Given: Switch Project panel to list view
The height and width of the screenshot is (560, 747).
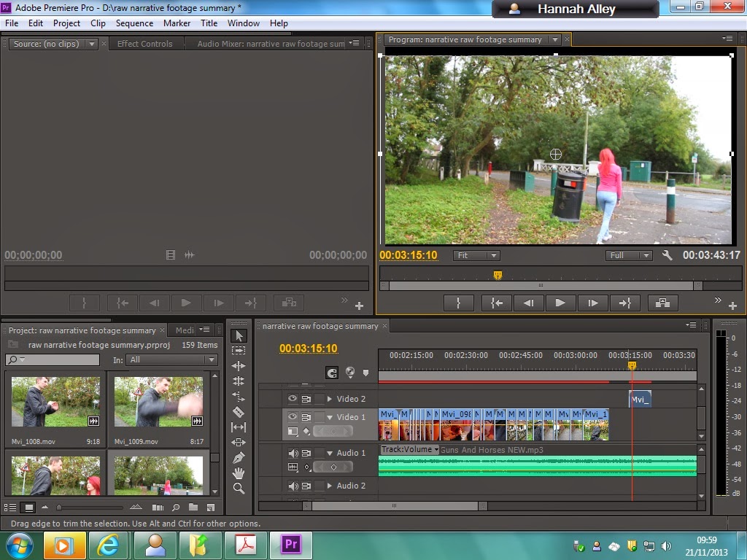Looking at the screenshot, I should (10, 507).
